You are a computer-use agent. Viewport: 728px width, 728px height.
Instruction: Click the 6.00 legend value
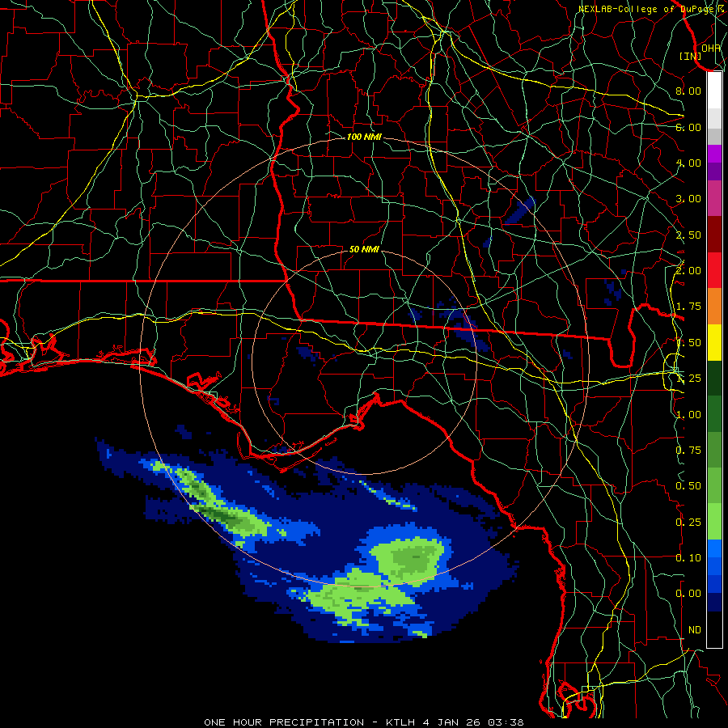click(x=688, y=127)
